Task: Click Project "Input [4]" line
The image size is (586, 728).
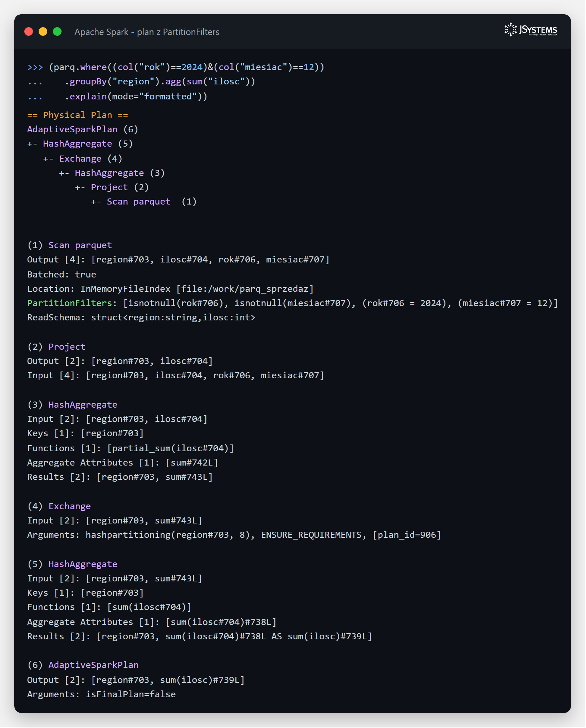Action: [176, 375]
